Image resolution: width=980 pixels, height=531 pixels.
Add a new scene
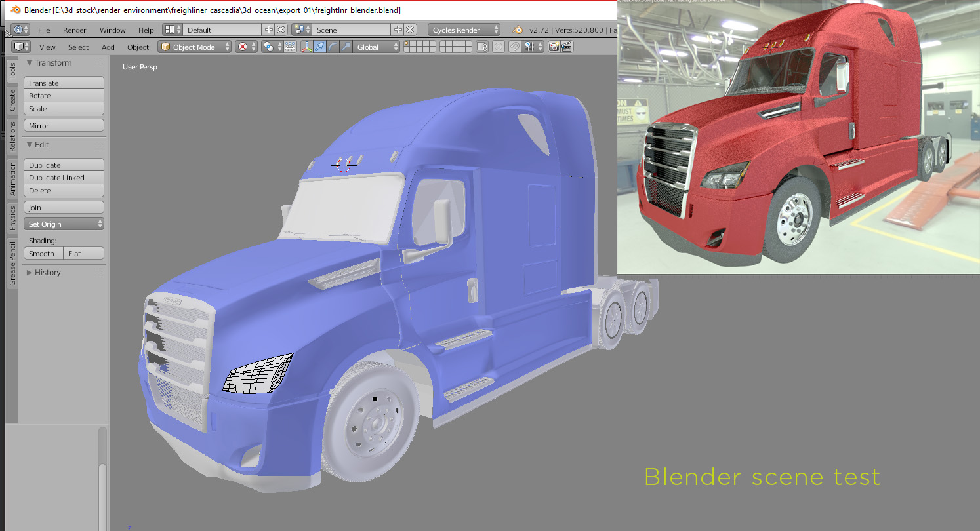tap(398, 30)
